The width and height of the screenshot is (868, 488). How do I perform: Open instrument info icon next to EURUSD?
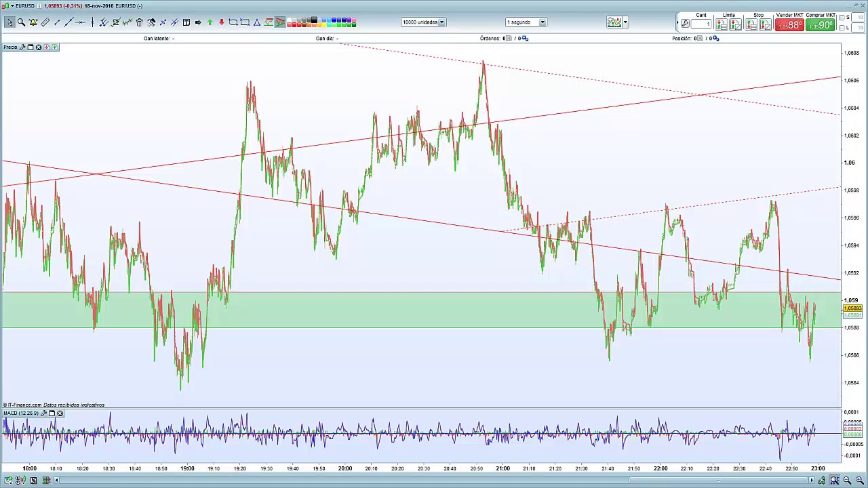40,5
